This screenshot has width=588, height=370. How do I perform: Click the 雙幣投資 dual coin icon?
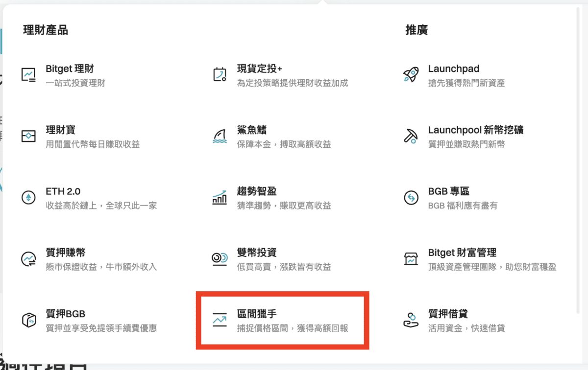pyautogui.click(x=220, y=259)
